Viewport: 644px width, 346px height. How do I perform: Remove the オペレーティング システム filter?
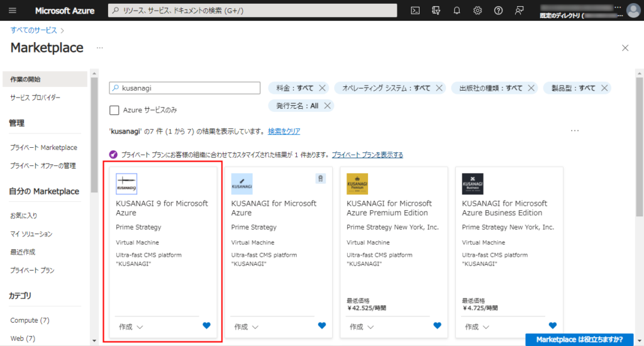(439, 88)
